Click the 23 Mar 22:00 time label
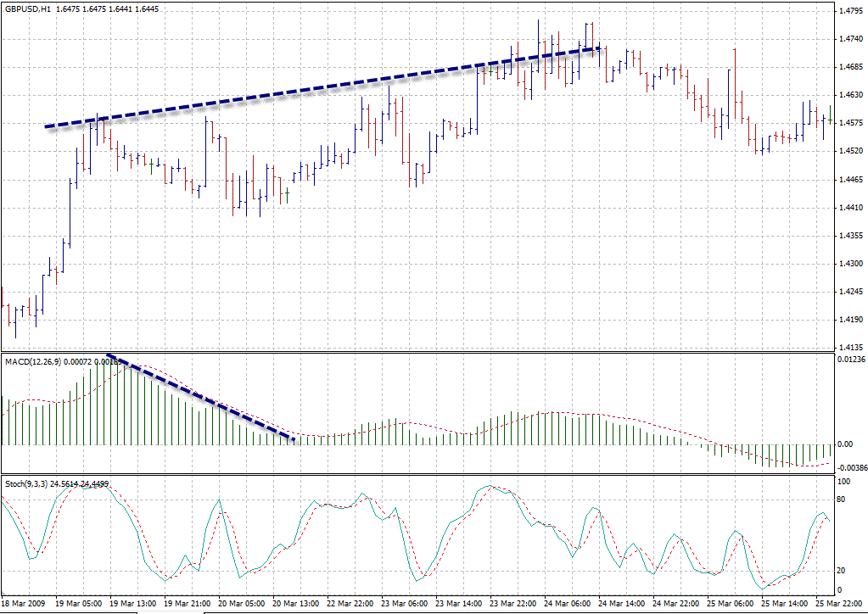The height and width of the screenshot is (614, 868). 513,602
